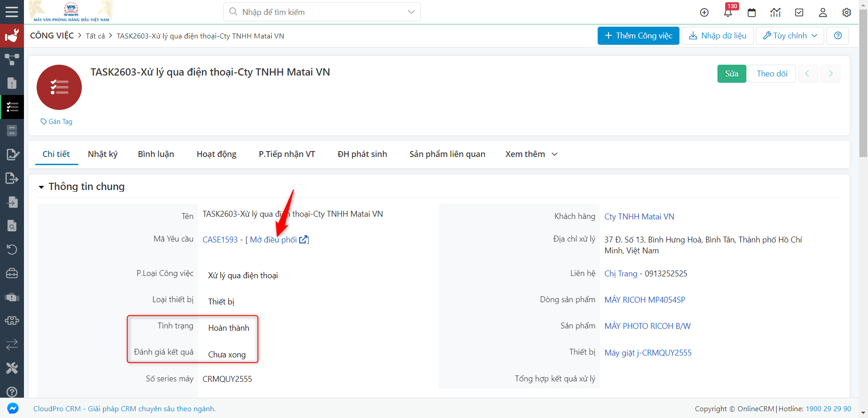Open the Bình luận tab

tap(156, 154)
